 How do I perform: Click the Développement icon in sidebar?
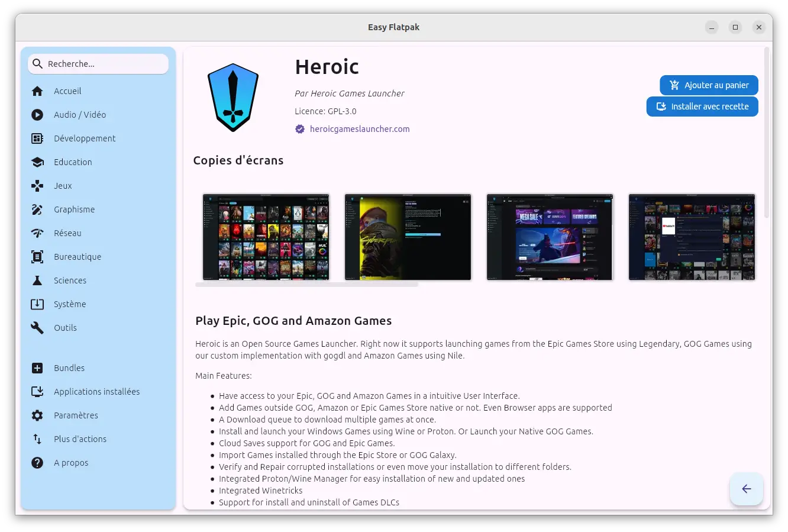(x=37, y=138)
